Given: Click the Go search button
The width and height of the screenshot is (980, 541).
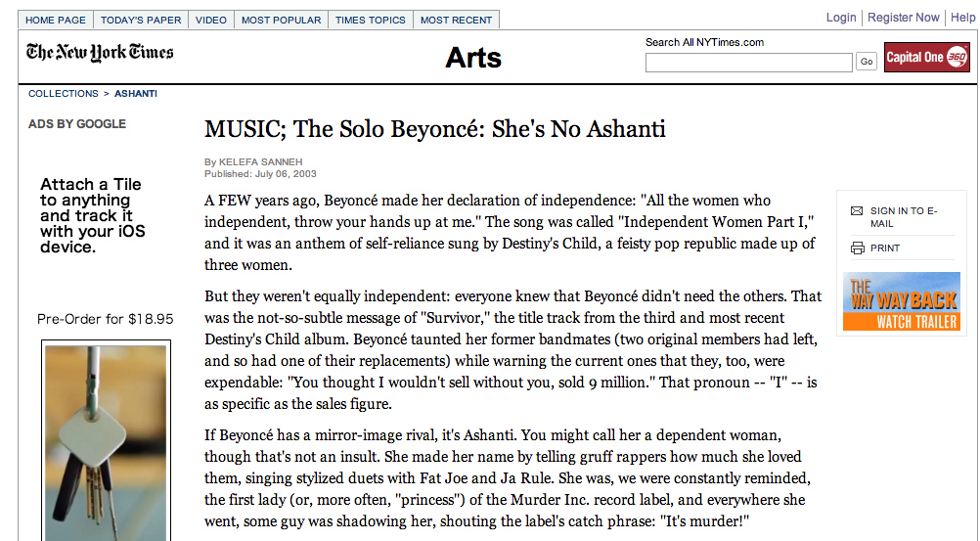Looking at the screenshot, I should click(x=867, y=62).
